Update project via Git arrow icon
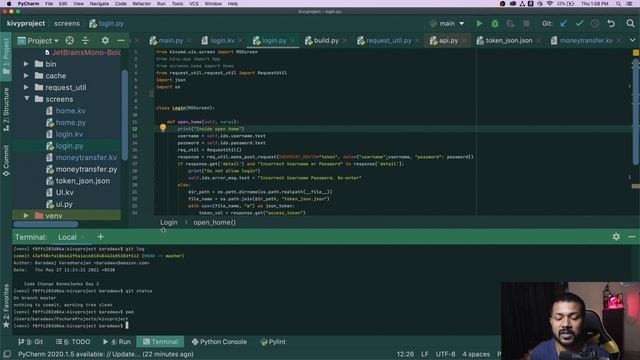640x360 pixels. coord(564,24)
